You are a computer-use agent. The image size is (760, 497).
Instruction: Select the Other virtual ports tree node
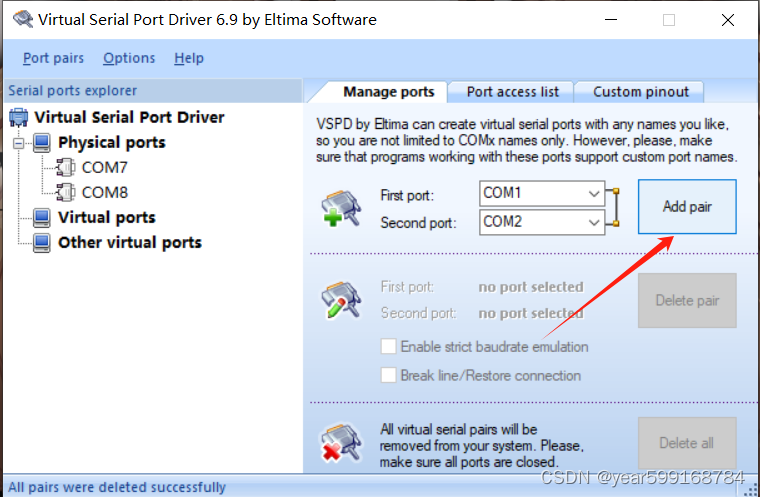point(130,243)
